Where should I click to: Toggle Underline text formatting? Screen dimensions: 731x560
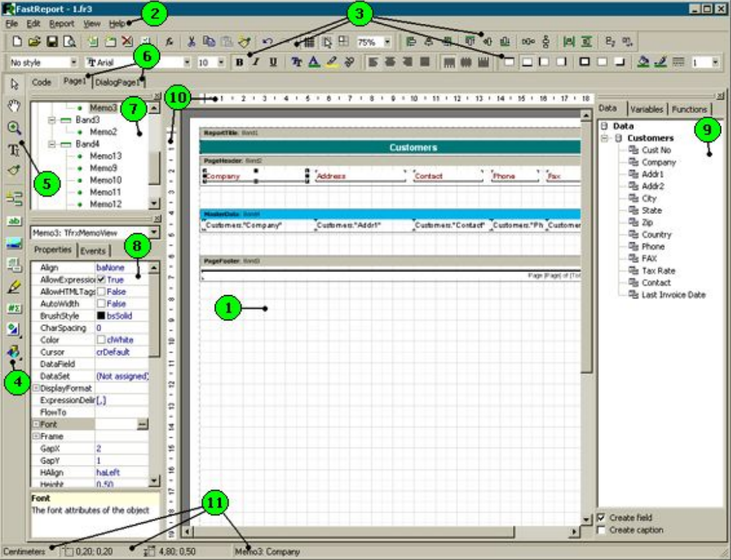272,62
